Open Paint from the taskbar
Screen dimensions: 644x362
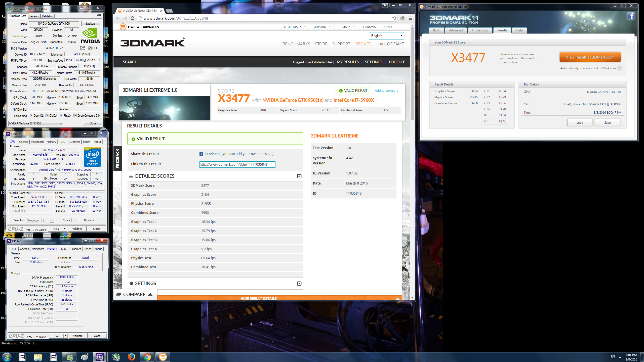[x=85, y=357]
